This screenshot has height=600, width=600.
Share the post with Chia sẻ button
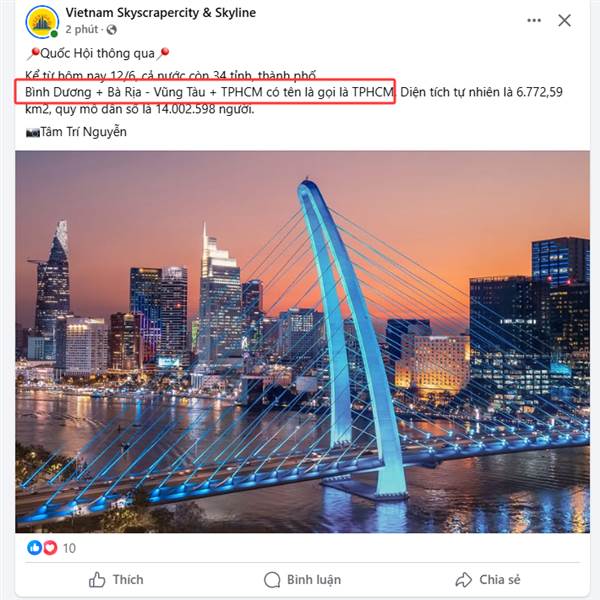pyautogui.click(x=488, y=580)
